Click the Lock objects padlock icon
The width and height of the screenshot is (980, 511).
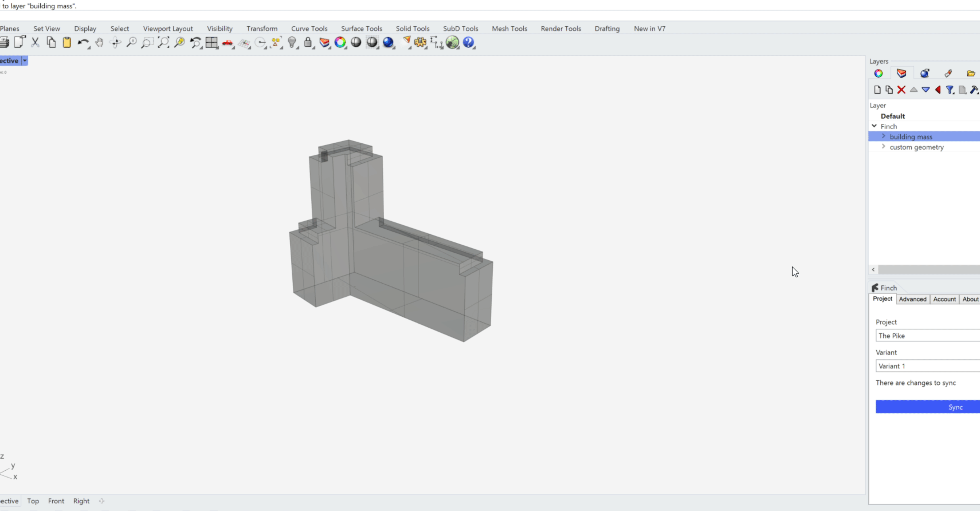(x=308, y=43)
